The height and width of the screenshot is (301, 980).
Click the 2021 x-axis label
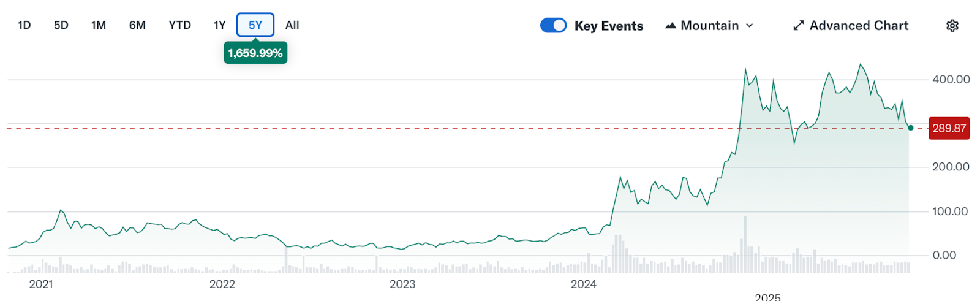[x=41, y=284]
